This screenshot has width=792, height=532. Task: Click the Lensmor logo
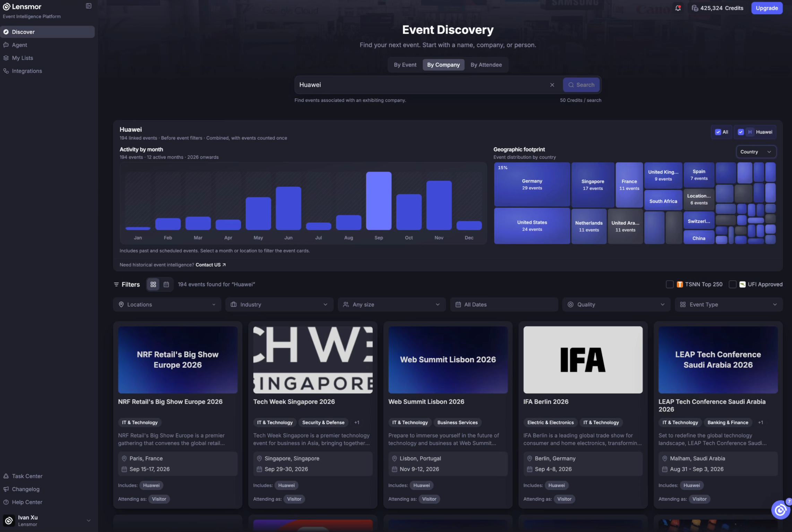(22, 7)
